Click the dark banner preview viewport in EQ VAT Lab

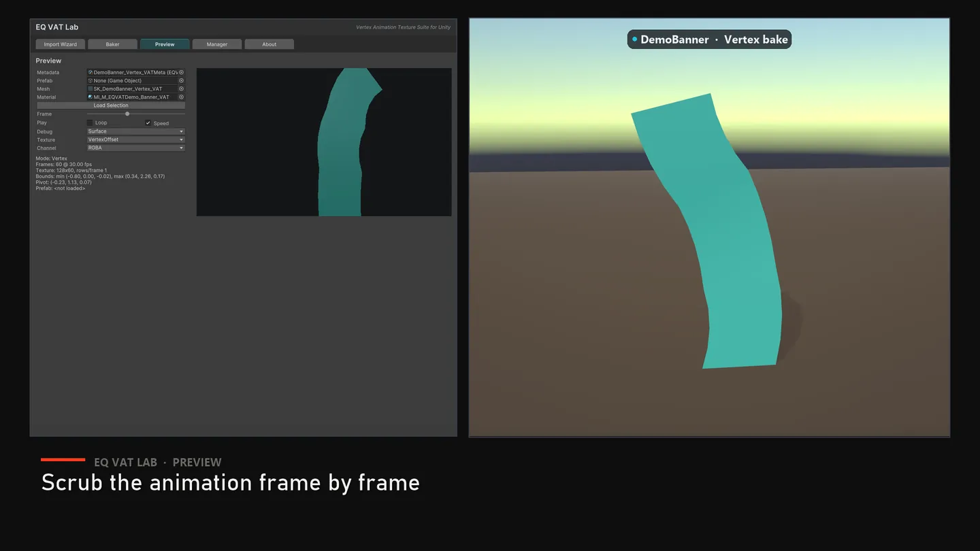(x=324, y=142)
